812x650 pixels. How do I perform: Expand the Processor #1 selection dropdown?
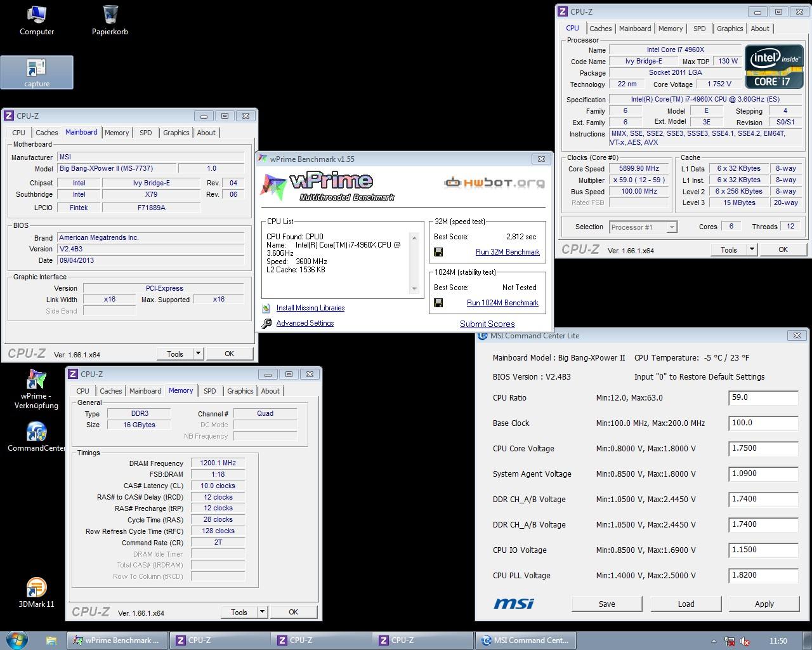click(672, 227)
